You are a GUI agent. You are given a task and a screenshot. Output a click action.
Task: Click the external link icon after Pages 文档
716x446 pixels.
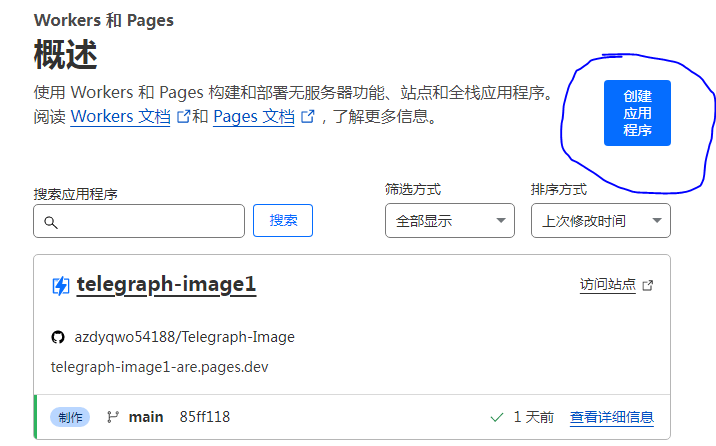[x=307, y=117]
